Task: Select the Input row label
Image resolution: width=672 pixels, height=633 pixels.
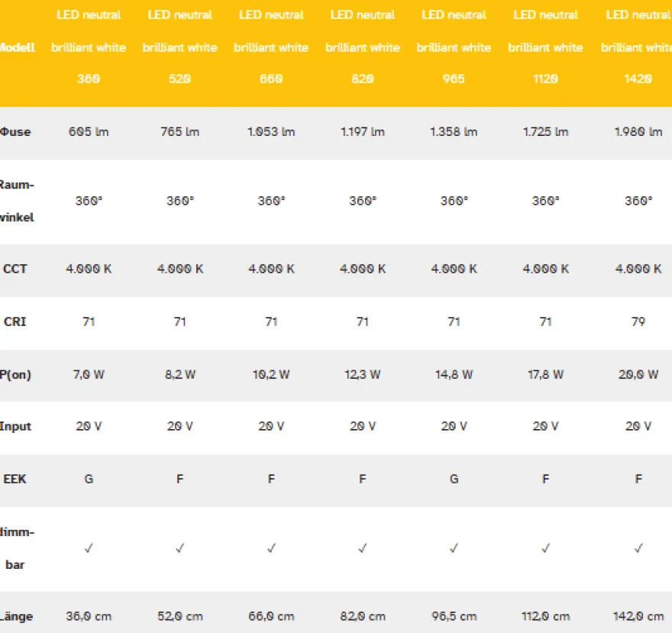Action: [15, 426]
